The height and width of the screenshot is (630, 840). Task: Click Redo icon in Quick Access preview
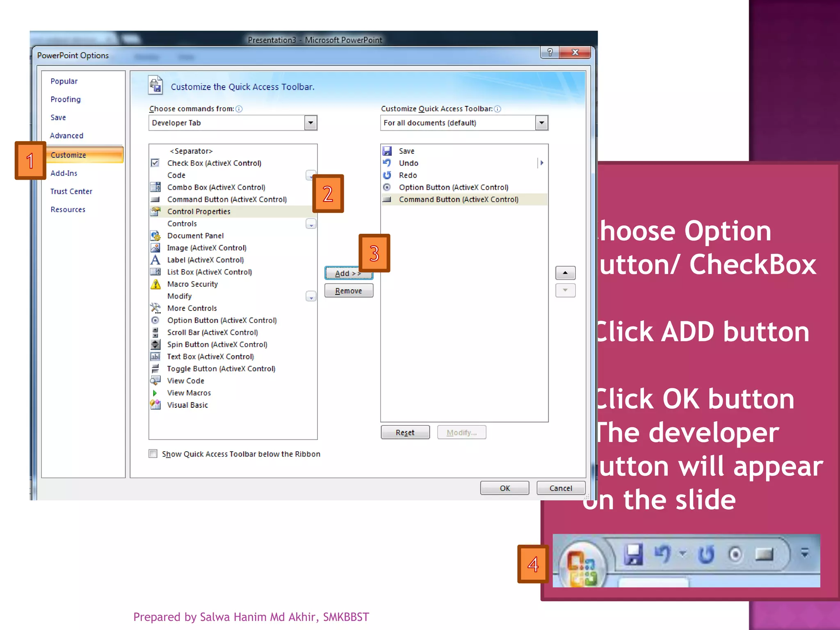click(x=706, y=555)
